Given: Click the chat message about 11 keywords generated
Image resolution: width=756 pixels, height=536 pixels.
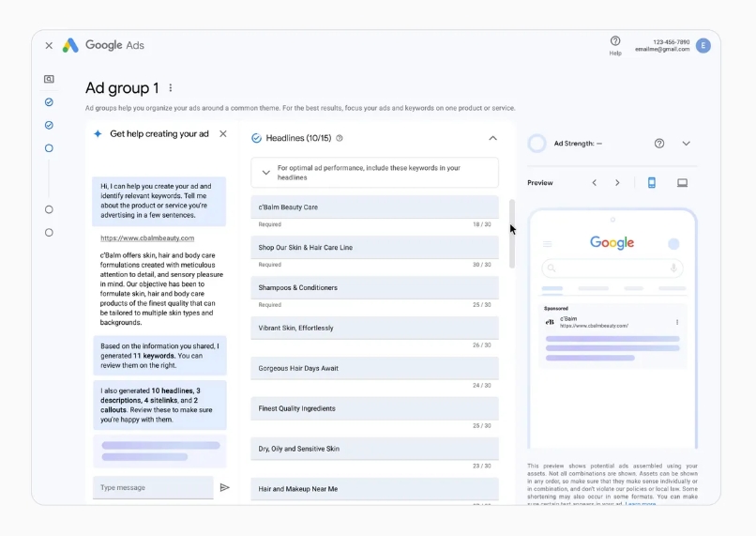Looking at the screenshot, I should [x=159, y=356].
